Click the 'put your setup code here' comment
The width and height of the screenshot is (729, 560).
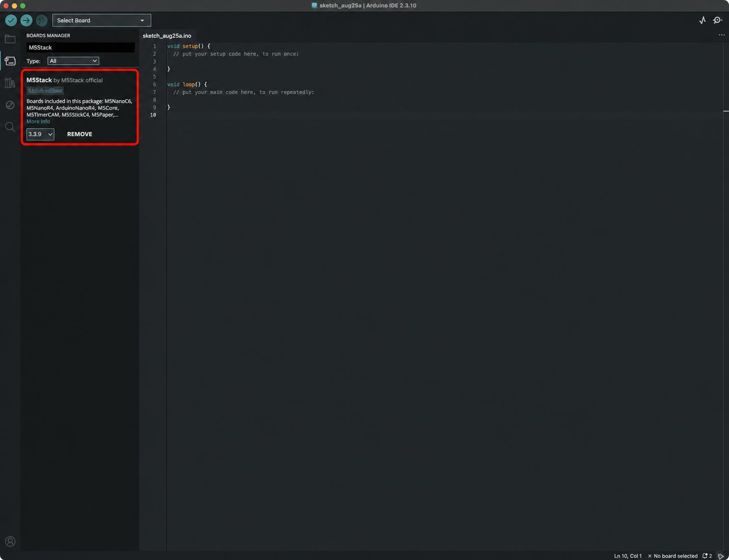pyautogui.click(x=236, y=54)
